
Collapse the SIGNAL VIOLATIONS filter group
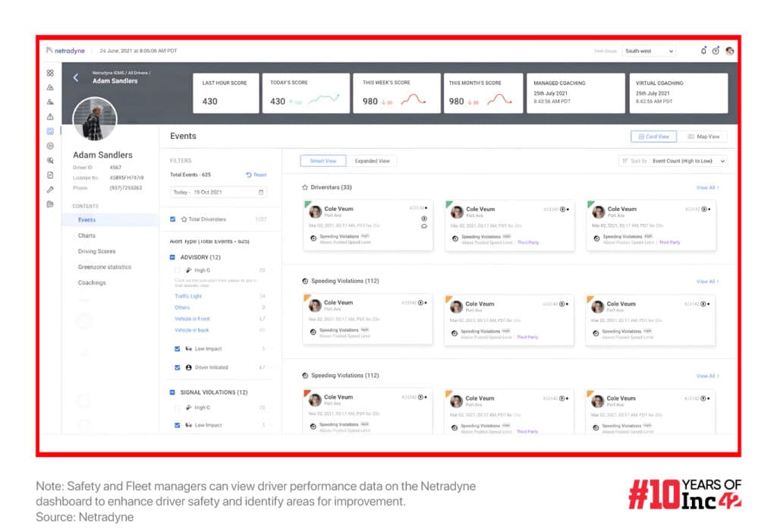click(173, 392)
